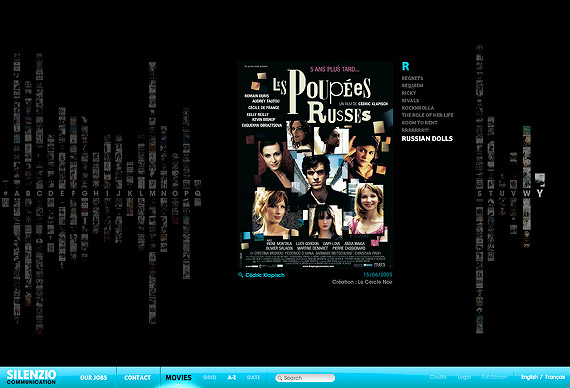Image resolution: width=570 pixels, height=388 pixels.
Task: Click into the Search field
Action: [305, 378]
